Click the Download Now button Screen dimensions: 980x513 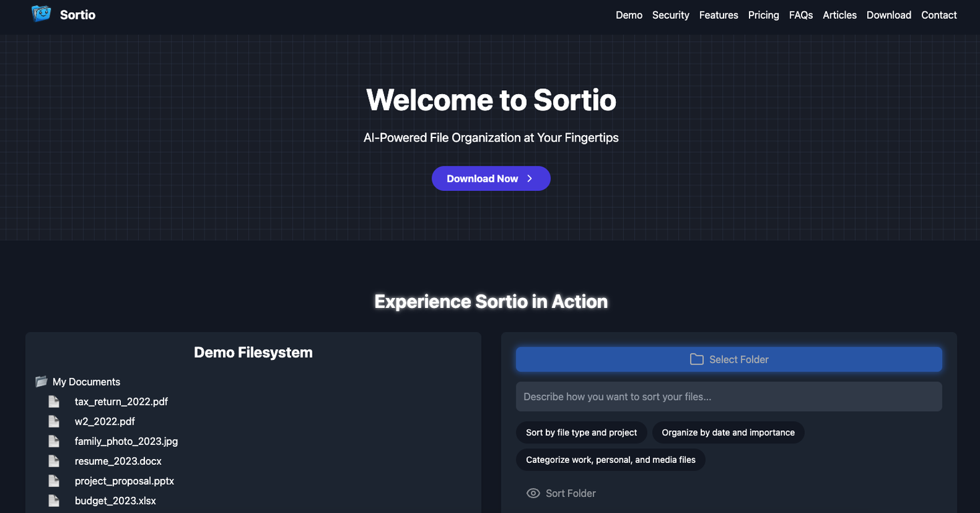pyautogui.click(x=491, y=178)
